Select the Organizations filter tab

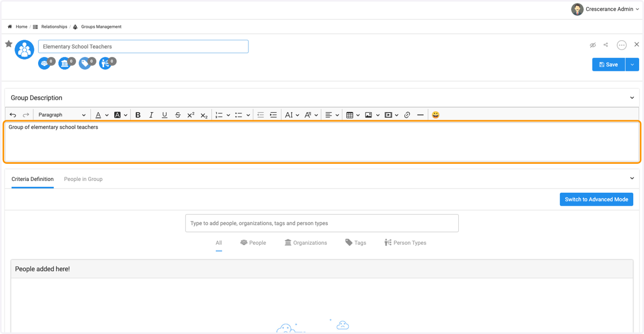tap(306, 243)
